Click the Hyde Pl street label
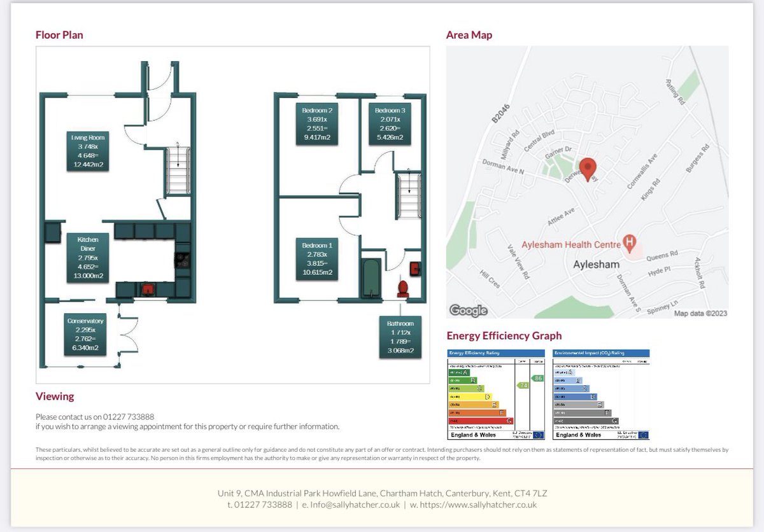The image size is (764, 532). click(659, 272)
